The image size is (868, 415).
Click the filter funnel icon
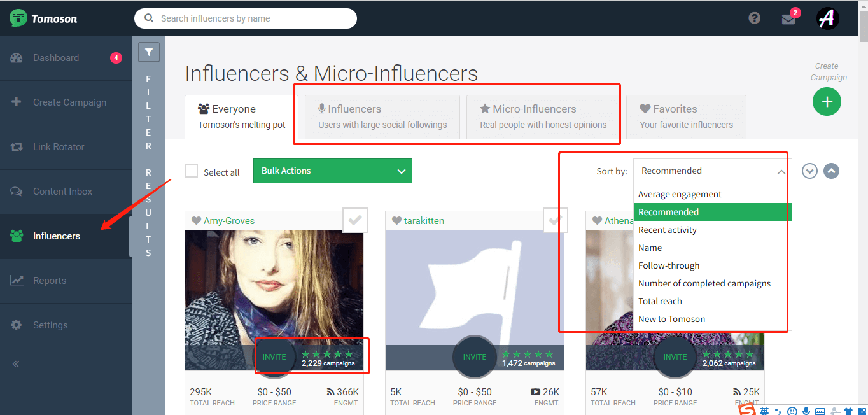coord(148,52)
